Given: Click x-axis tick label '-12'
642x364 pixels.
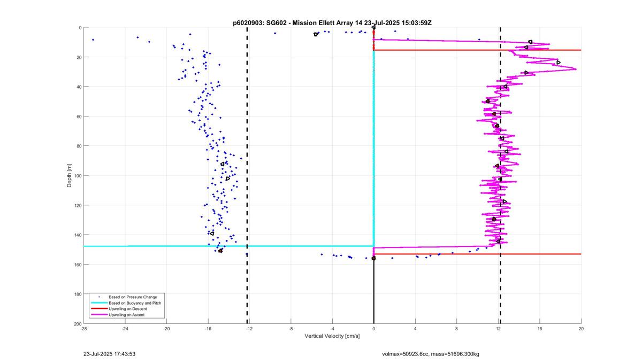Looking at the screenshot, I should (x=249, y=329).
